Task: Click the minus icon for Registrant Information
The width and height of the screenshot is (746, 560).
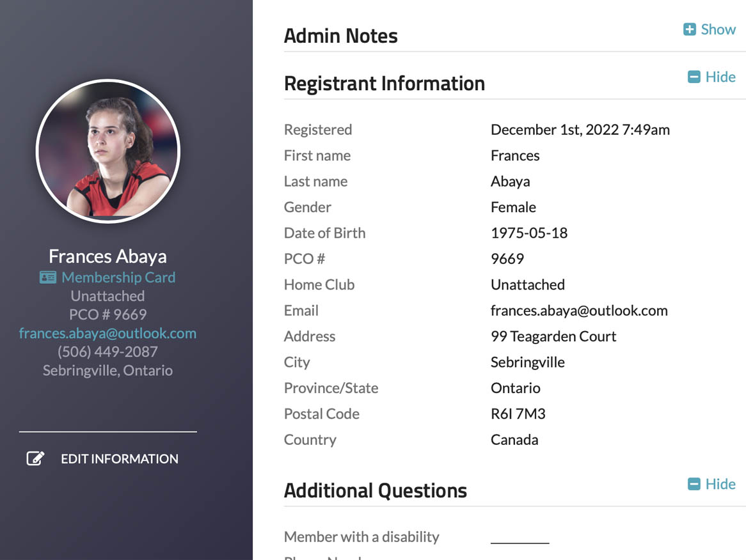Action: coord(694,77)
